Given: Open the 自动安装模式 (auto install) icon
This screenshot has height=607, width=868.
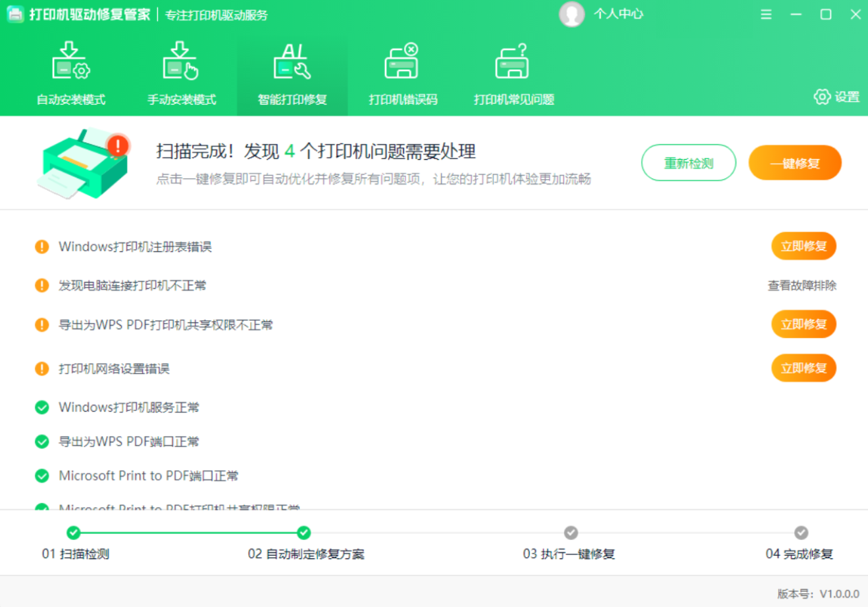Looking at the screenshot, I should pyautogui.click(x=71, y=61).
